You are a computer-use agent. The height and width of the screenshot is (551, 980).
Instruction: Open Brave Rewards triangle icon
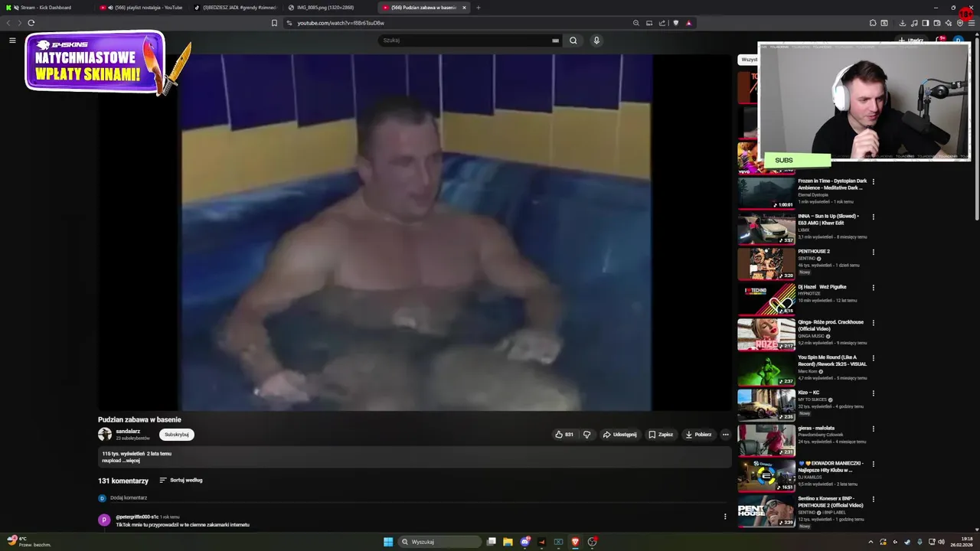[688, 23]
